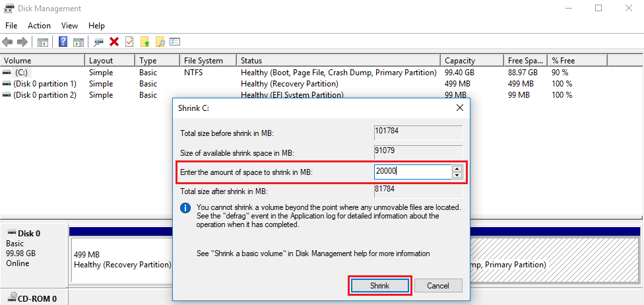The width and height of the screenshot is (644, 305).
Task: Open the File menu
Action: point(11,26)
